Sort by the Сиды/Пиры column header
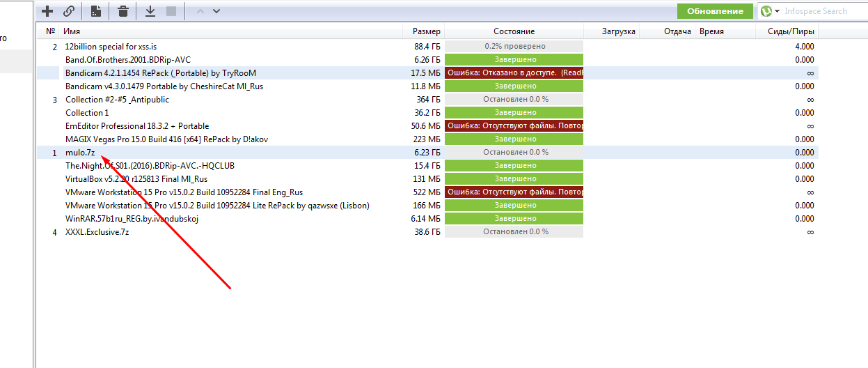The image size is (868, 368). pyautogui.click(x=787, y=31)
